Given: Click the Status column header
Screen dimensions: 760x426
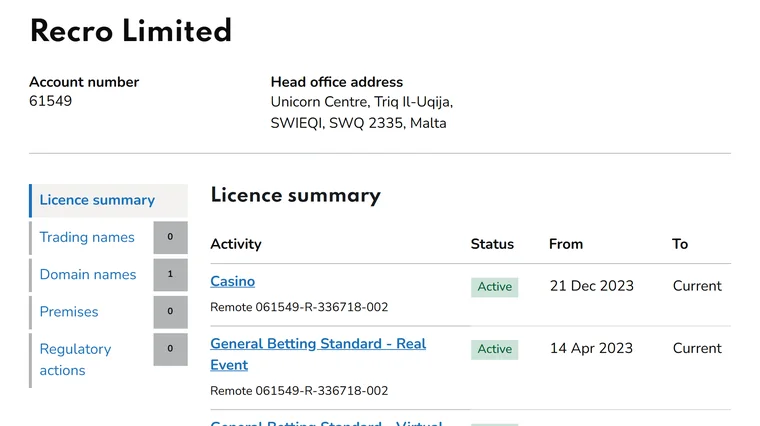Looking at the screenshot, I should pyautogui.click(x=492, y=244).
